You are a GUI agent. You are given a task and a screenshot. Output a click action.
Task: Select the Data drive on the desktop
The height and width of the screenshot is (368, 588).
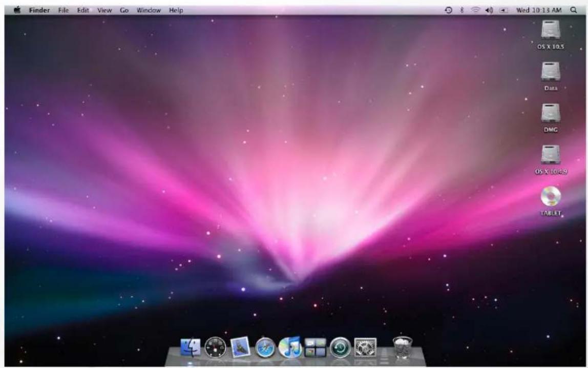pos(551,71)
